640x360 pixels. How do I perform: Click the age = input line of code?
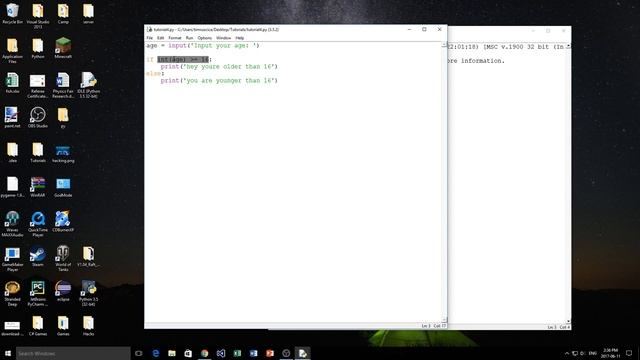point(202,46)
